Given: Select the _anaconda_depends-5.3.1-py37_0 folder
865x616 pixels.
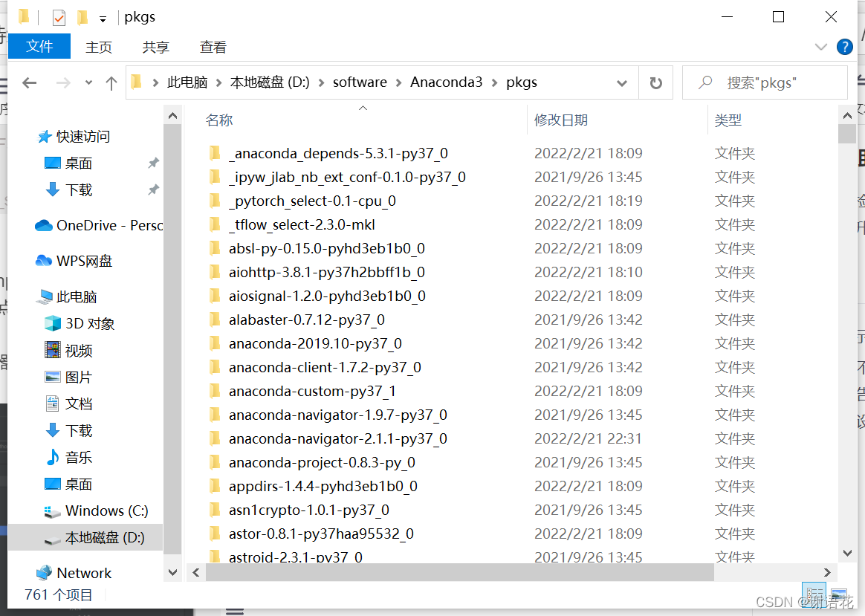Looking at the screenshot, I should (338, 153).
